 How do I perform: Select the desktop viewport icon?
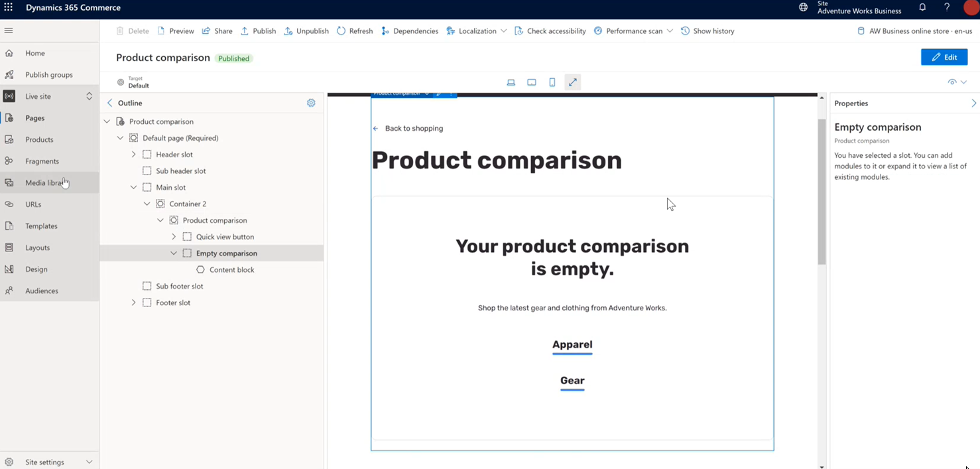pos(511,82)
